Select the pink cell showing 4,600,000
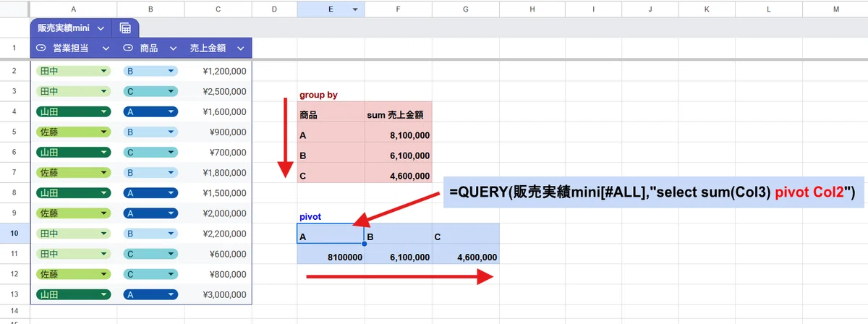The width and height of the screenshot is (868, 324). [x=398, y=173]
